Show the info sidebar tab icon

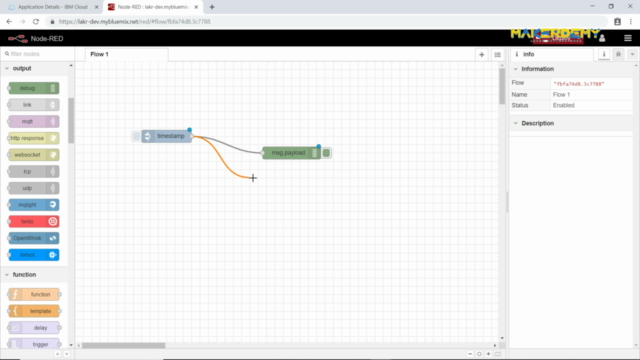point(604,54)
